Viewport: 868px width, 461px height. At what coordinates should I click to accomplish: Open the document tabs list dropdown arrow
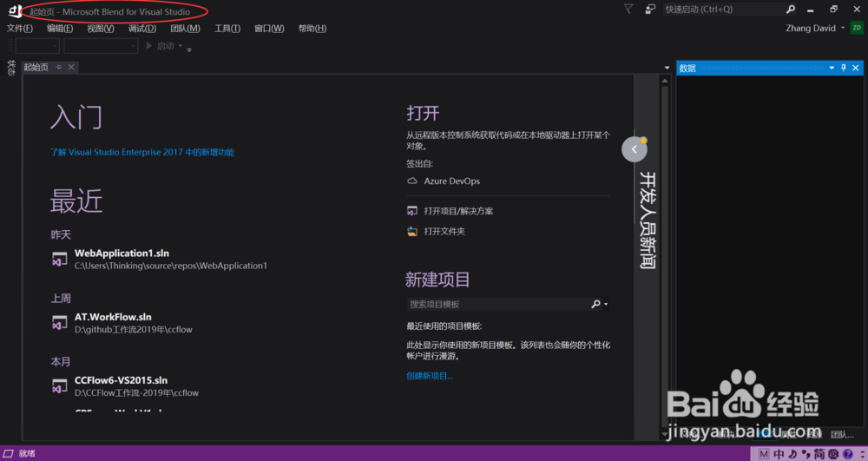click(x=667, y=68)
